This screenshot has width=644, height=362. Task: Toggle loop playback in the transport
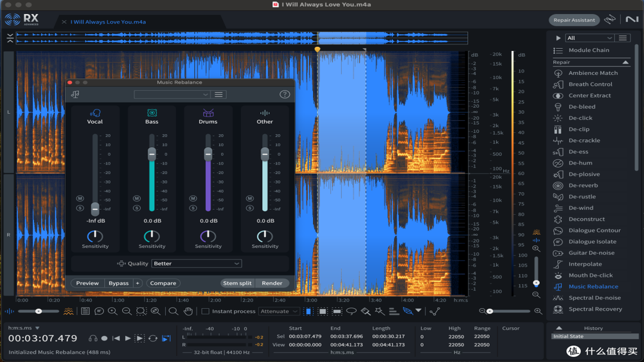pyautogui.click(x=153, y=338)
